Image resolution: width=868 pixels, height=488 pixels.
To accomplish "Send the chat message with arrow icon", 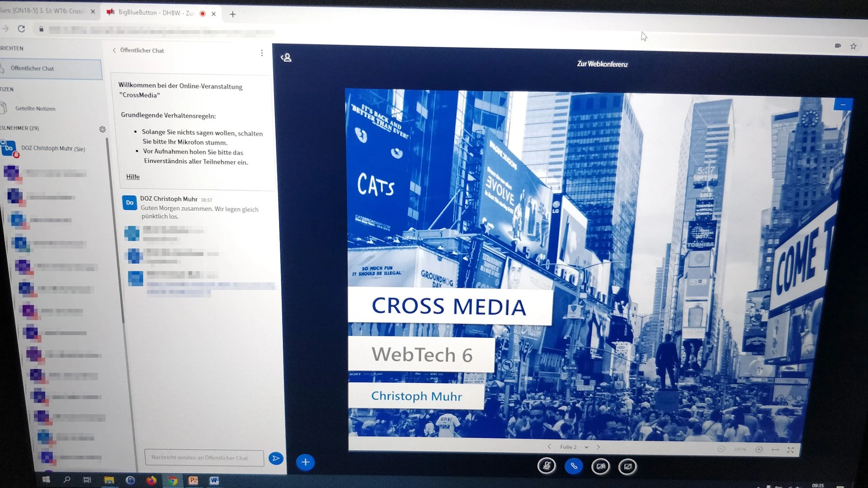I will click(x=275, y=458).
